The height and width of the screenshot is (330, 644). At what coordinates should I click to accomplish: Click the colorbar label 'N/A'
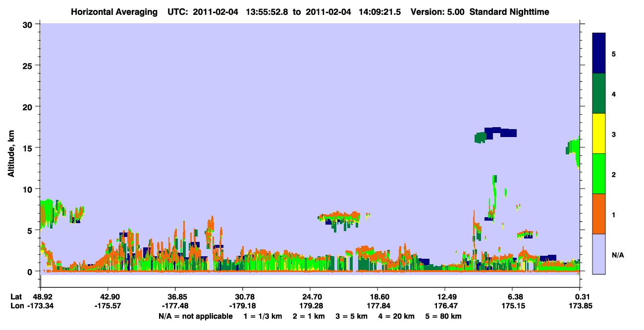point(617,254)
